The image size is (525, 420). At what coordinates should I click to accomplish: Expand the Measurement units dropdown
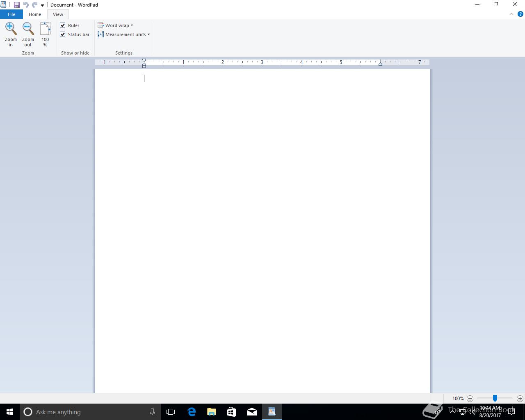pyautogui.click(x=123, y=34)
